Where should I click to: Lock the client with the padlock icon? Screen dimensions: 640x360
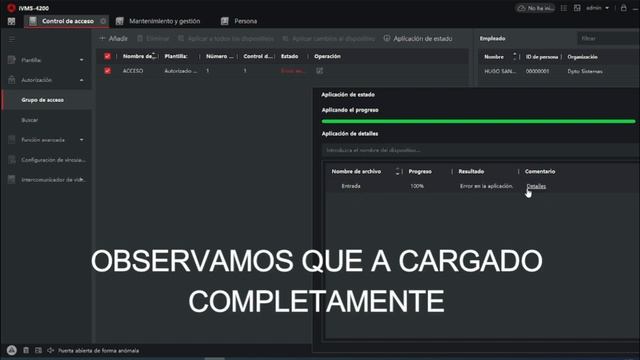coord(624,8)
